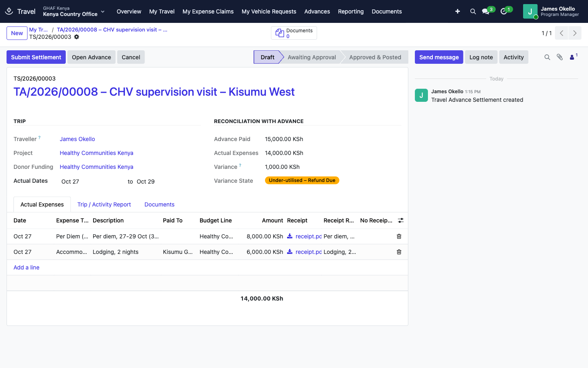Click the Under-utilised – Refund Due badge
588x368 pixels.
point(302,180)
